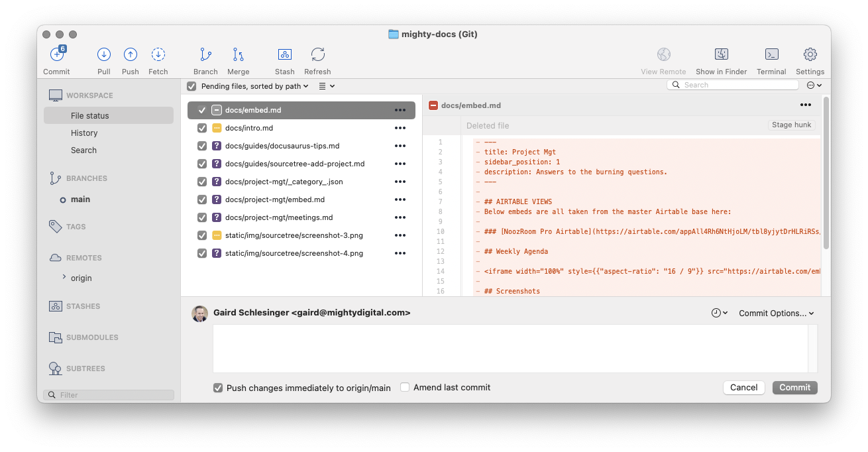
Task: Switch to the History view
Action: [84, 133]
